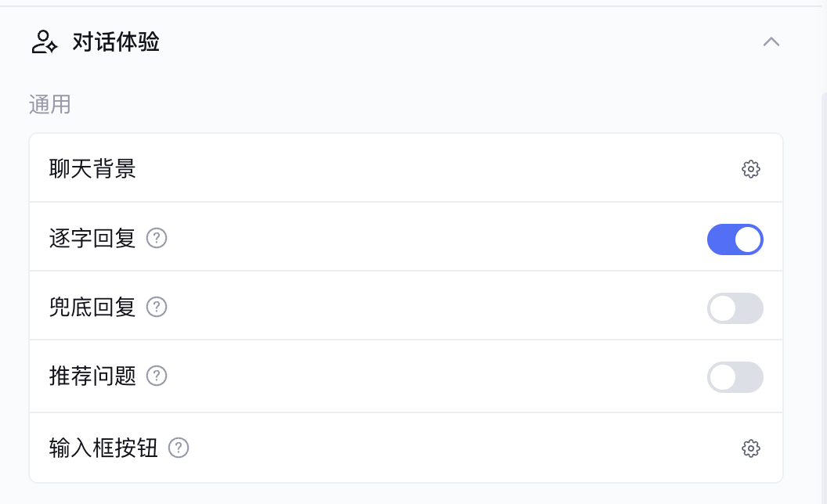Click the 逐字回复 label text
Image resolution: width=827 pixels, height=504 pixels.
(92, 238)
